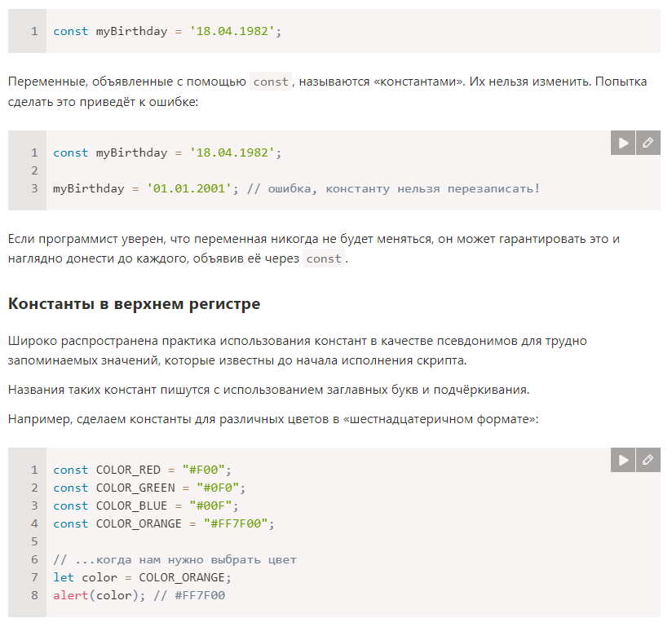
Task: Click the '01.01.2001' string value
Action: point(189,188)
